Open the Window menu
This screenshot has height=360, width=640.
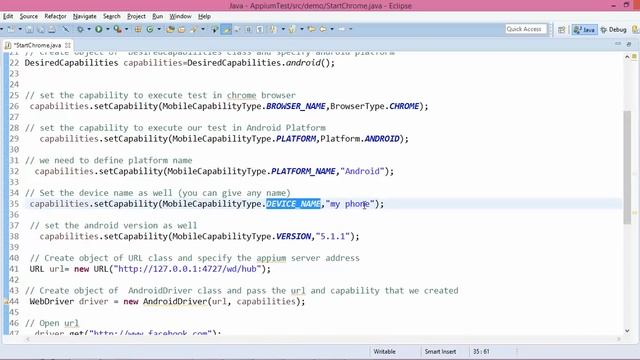(180, 16)
